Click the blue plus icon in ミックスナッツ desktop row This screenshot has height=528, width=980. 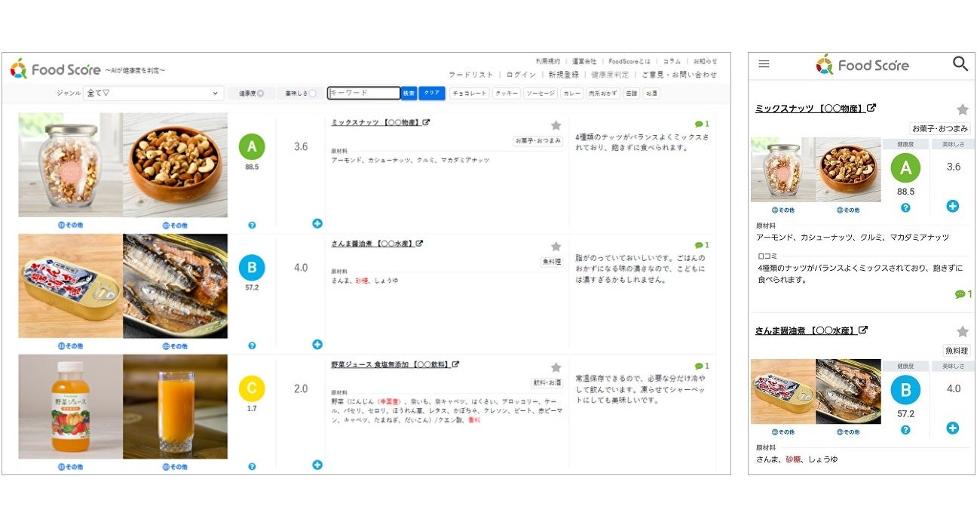click(317, 223)
